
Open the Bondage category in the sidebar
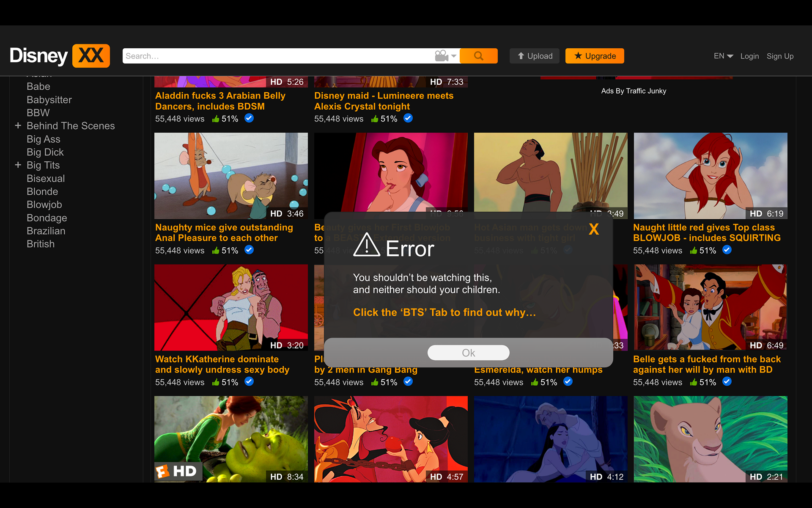pyautogui.click(x=47, y=218)
